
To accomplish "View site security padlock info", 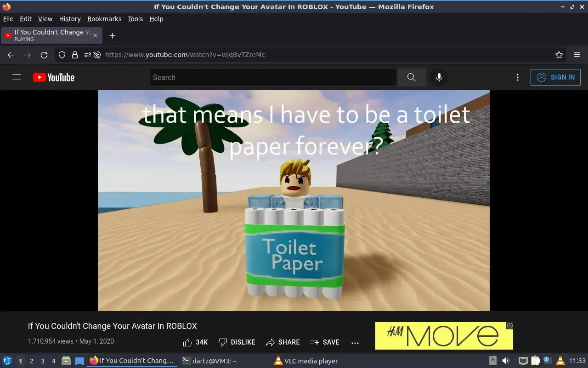I will pos(75,55).
